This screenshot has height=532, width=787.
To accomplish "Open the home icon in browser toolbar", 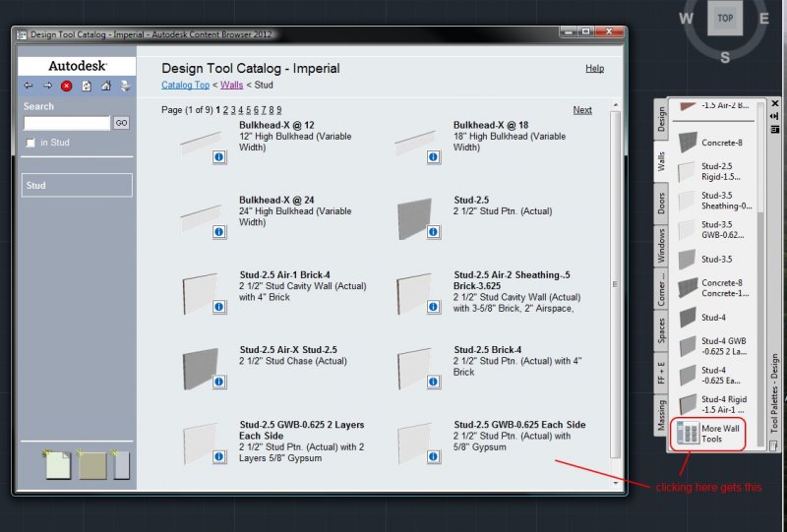I will point(106,86).
